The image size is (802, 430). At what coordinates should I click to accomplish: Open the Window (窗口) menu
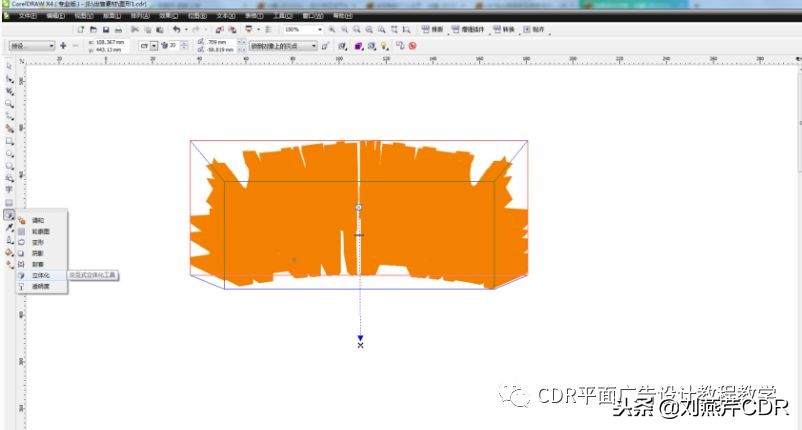pos(311,16)
